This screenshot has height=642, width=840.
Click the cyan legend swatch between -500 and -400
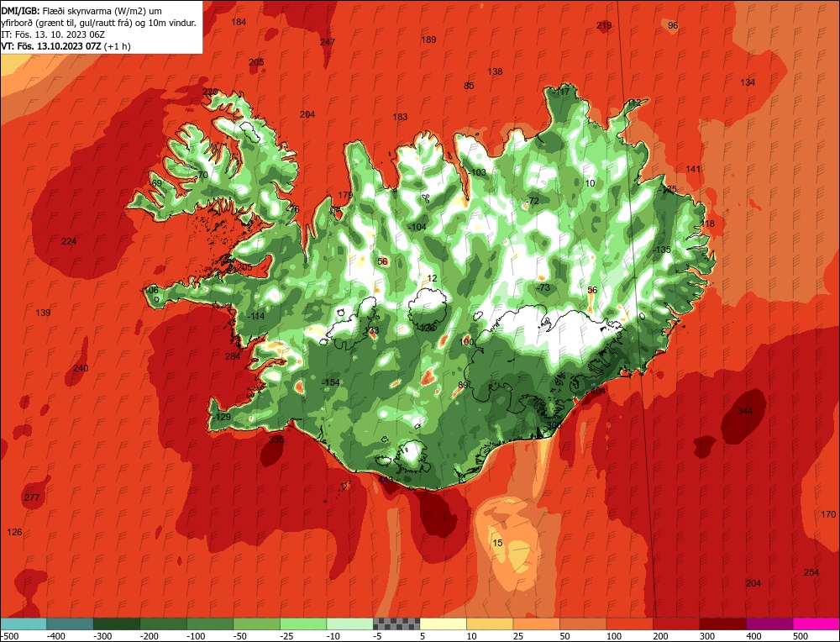coord(23,624)
